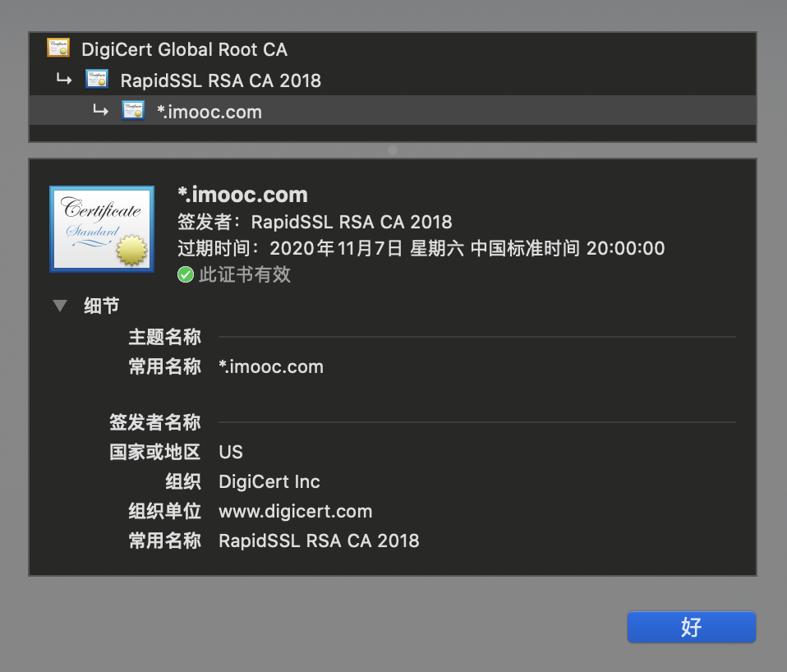Click the *.imooc.com certificate icon in the chain
Viewport: 787px width, 672px height.
(x=133, y=110)
